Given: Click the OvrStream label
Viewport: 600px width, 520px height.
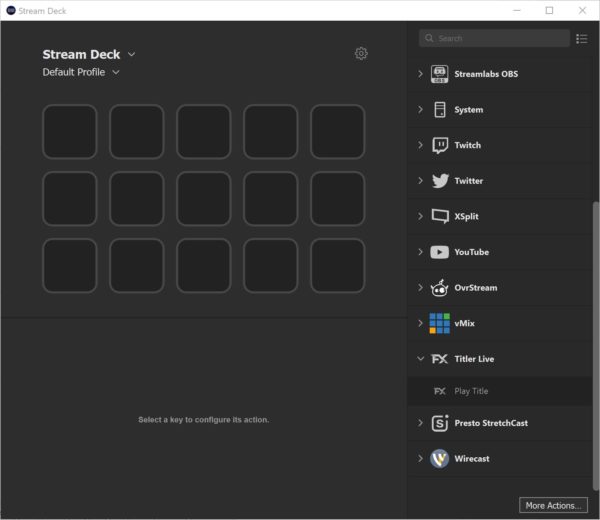Looking at the screenshot, I should pyautogui.click(x=476, y=288).
